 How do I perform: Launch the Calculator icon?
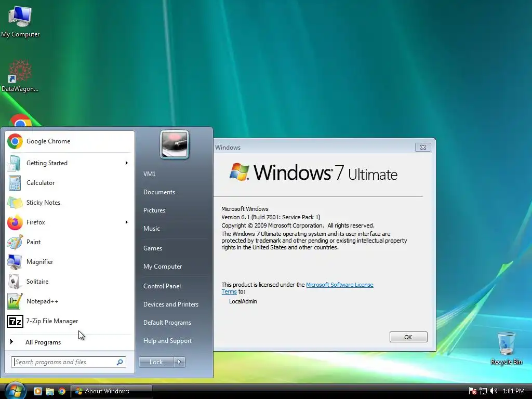coord(15,183)
